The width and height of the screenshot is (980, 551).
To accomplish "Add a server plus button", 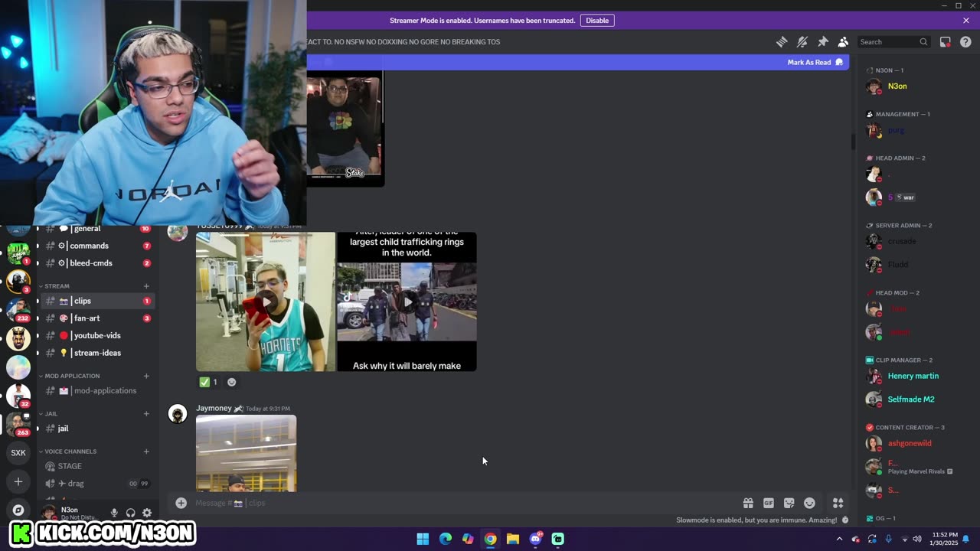I will coord(18,481).
